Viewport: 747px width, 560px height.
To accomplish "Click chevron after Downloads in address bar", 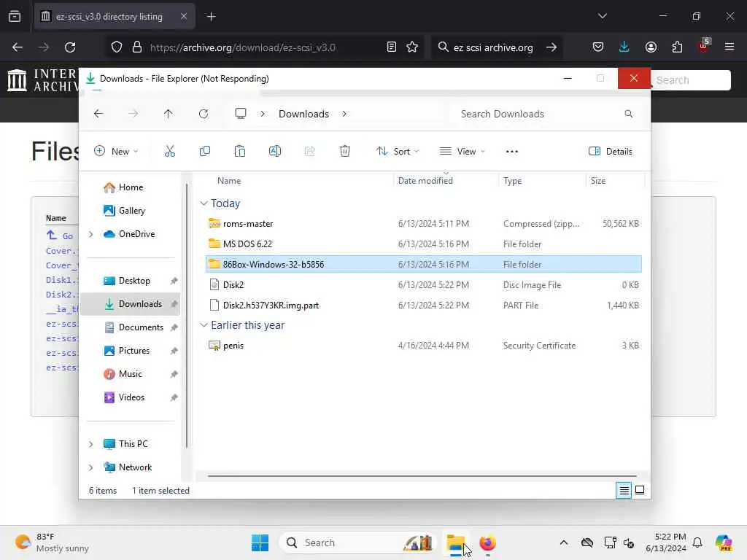I will pyautogui.click(x=344, y=114).
